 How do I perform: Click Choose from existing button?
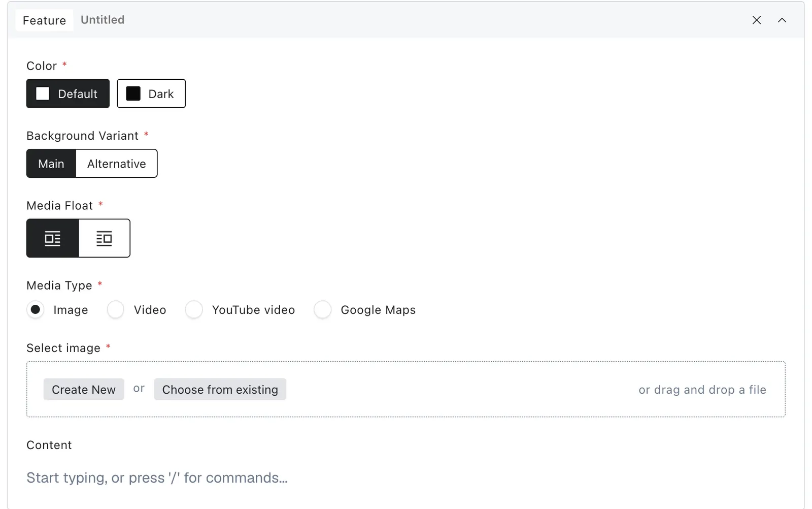click(220, 389)
